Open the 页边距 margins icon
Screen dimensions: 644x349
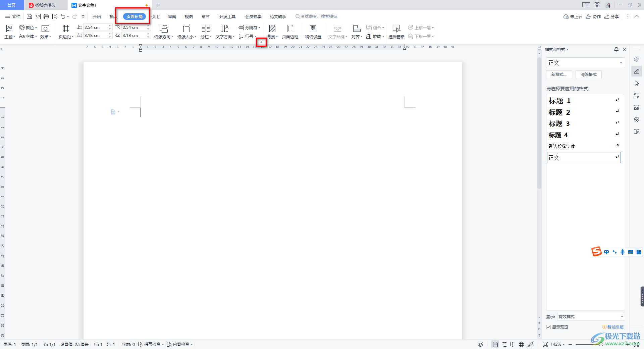point(66,29)
